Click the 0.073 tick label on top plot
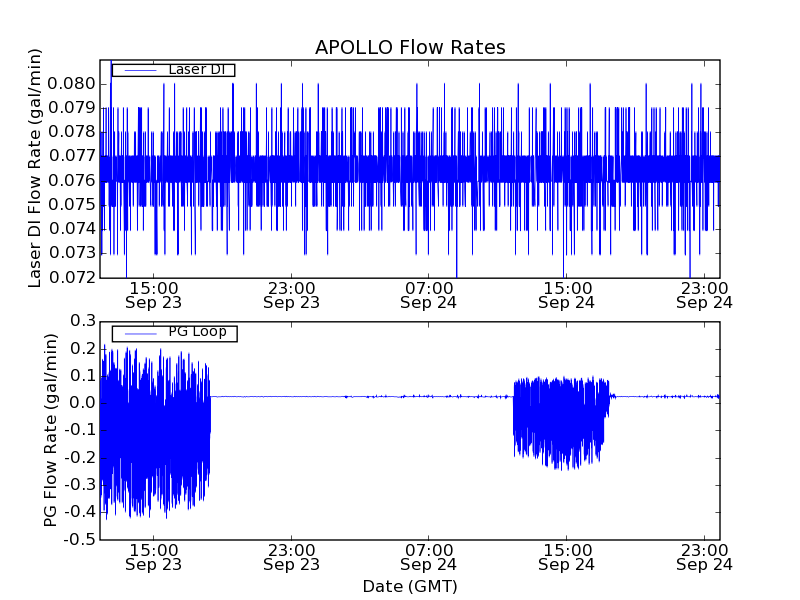Viewport: 800px width, 600px height. 72,253
